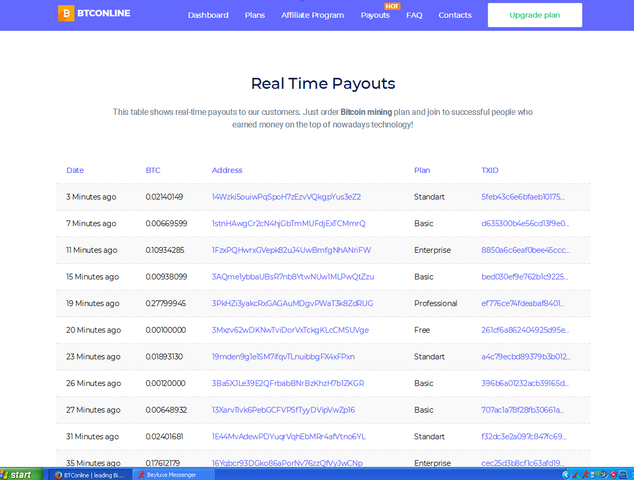
Task: Click the Address column header
Action: coord(227,170)
